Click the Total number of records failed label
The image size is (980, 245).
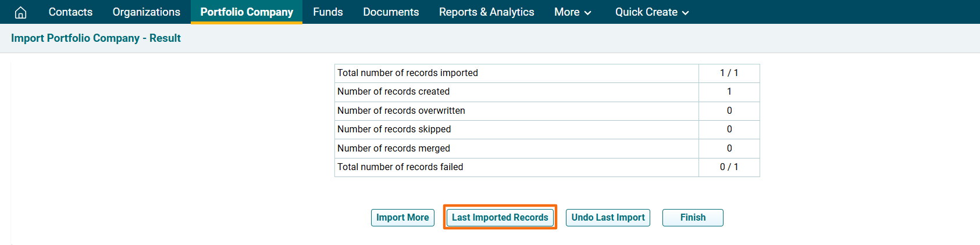(400, 167)
